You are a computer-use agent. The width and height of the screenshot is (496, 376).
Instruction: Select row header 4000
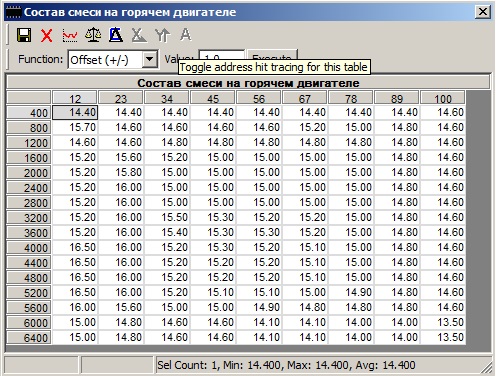click(29, 248)
